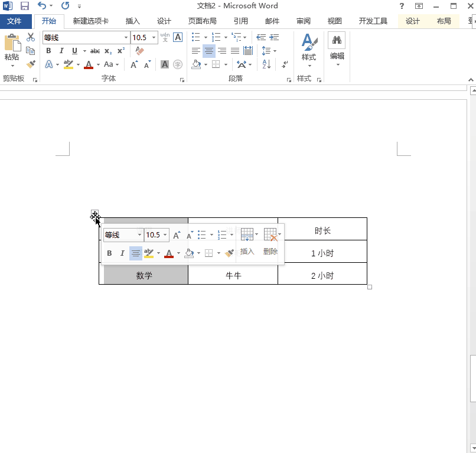This screenshot has height=453, width=476.
Task: Apply red font color in the ribbon
Action: point(89,64)
